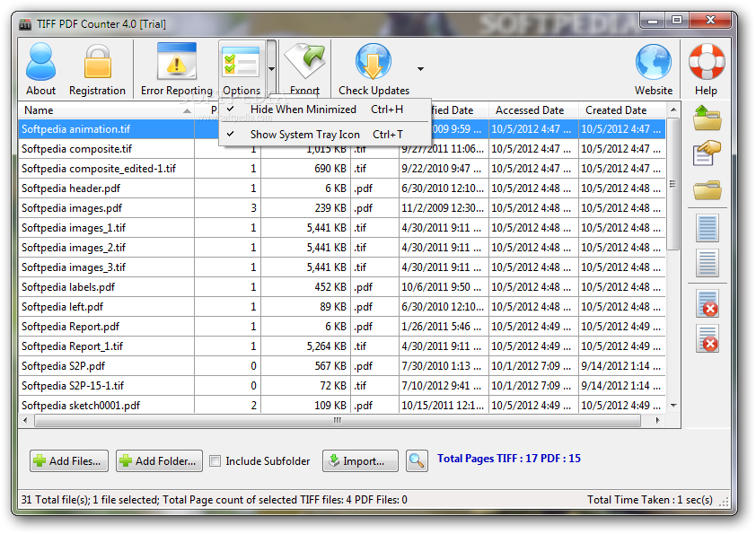Click the folder with green up arrow
The width and height of the screenshot is (756, 534).
coord(708,118)
